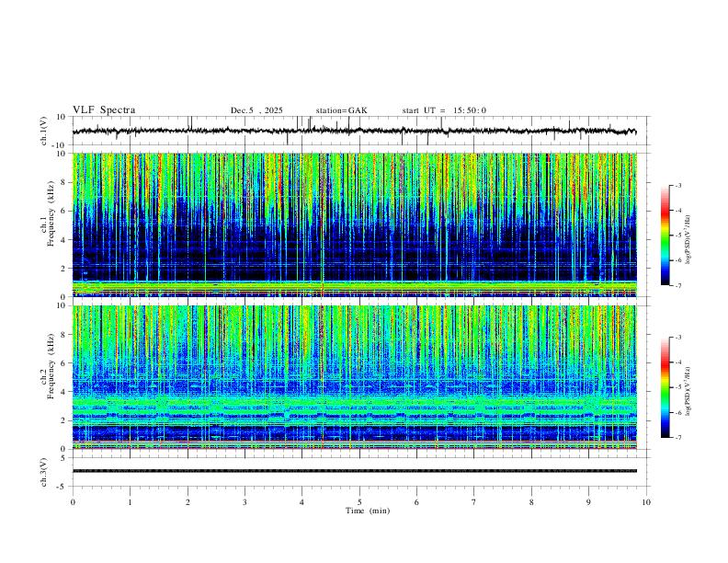728x563 pixels.
Task: Click time axis tick label "1"
Action: [x=130, y=502]
